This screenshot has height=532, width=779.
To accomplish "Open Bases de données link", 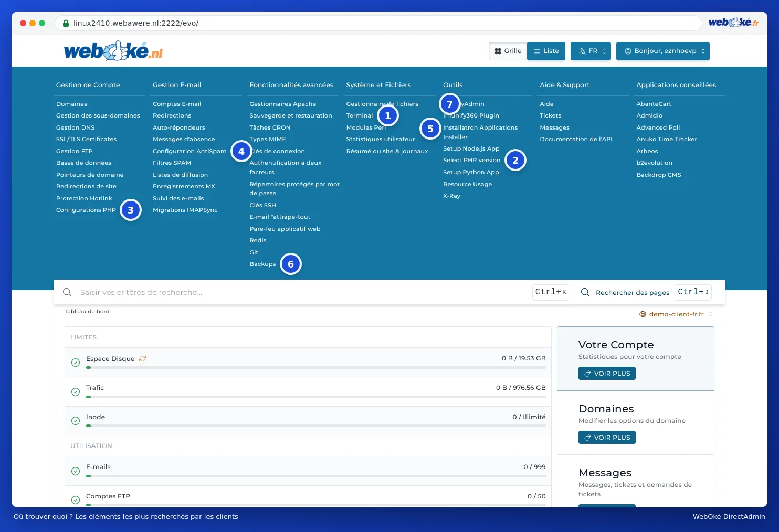I will point(83,163).
